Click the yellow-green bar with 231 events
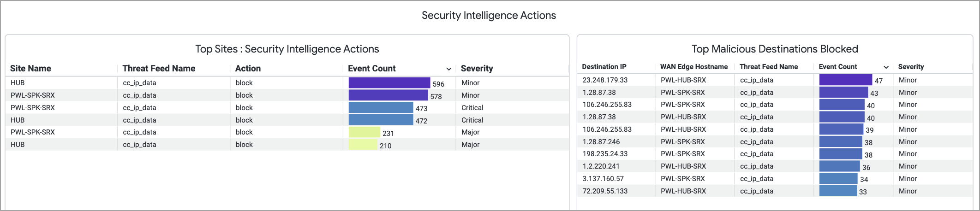Screen dimensions: 980x211 [x=364, y=132]
